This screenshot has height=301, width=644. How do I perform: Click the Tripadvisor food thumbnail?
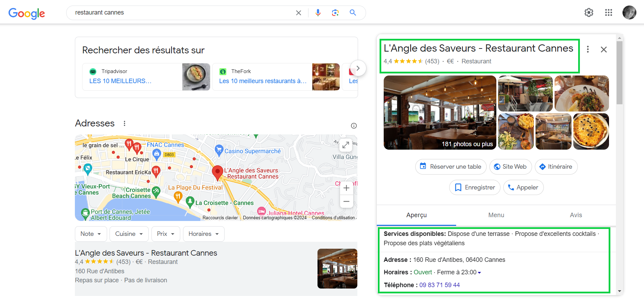(x=196, y=77)
